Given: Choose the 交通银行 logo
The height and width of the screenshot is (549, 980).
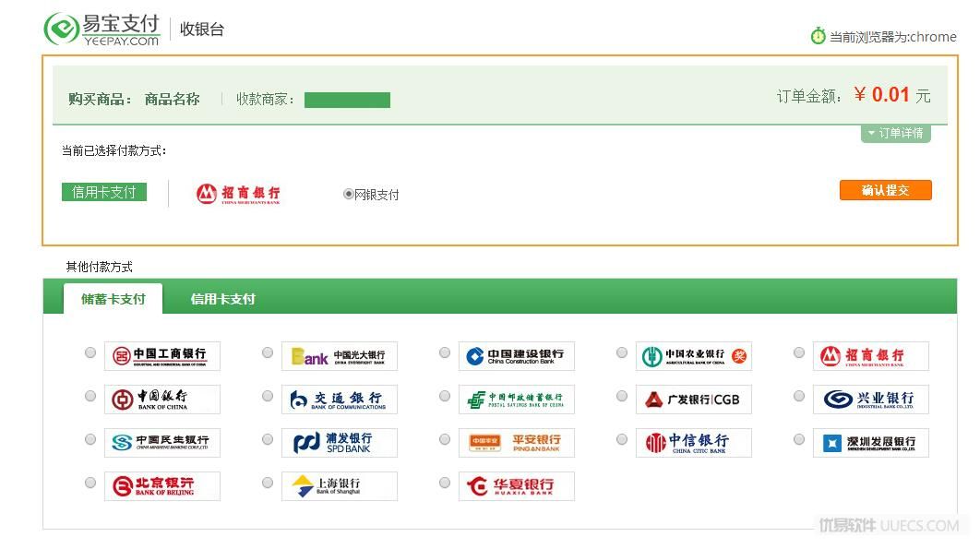Looking at the screenshot, I should pos(340,399).
